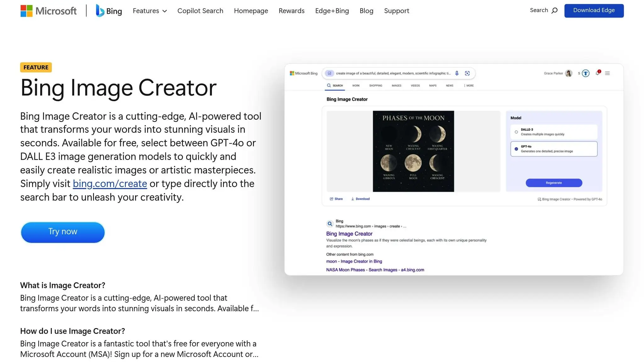644x362 pixels.
Task: Open the Bing Image Creator result title link
Action: tap(349, 234)
